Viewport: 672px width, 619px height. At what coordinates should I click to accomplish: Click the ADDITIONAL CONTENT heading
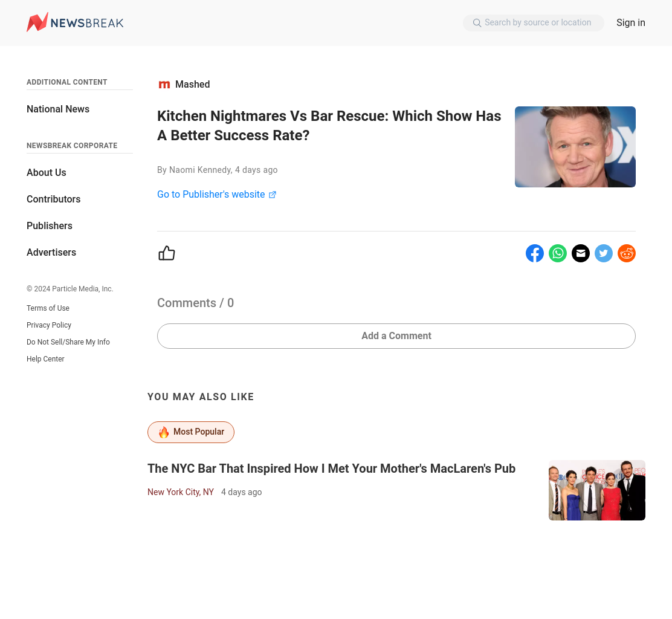tap(67, 82)
